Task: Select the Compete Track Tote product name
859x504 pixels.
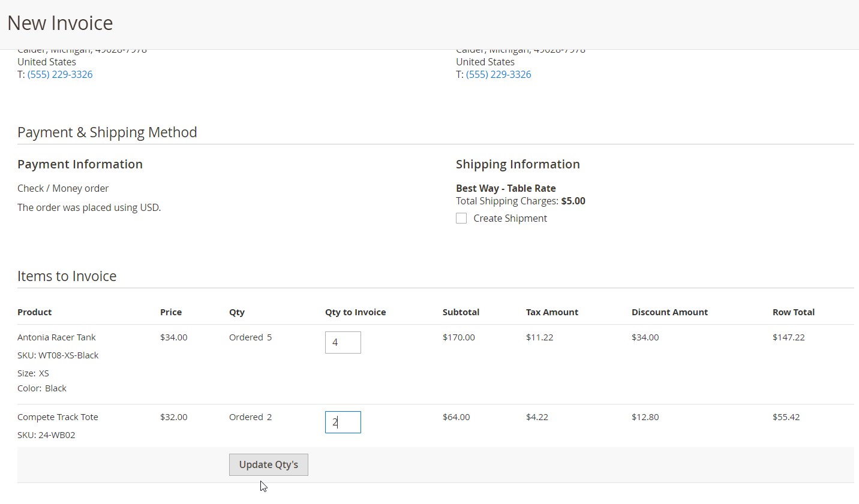Action: [x=58, y=417]
